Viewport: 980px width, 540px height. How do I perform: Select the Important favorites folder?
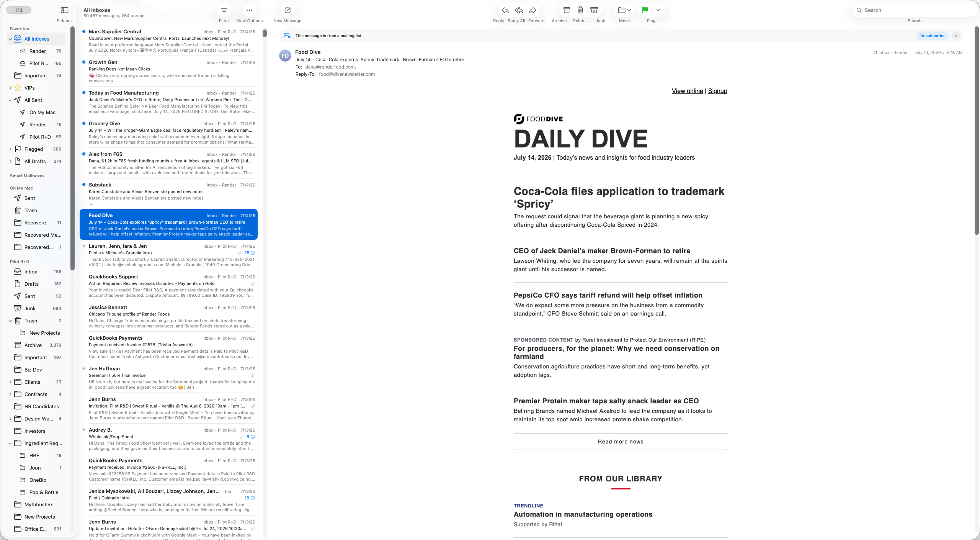point(36,75)
